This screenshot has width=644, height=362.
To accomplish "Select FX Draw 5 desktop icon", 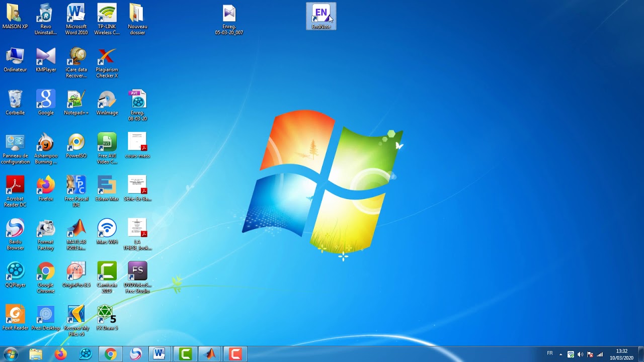I will 107,318.
